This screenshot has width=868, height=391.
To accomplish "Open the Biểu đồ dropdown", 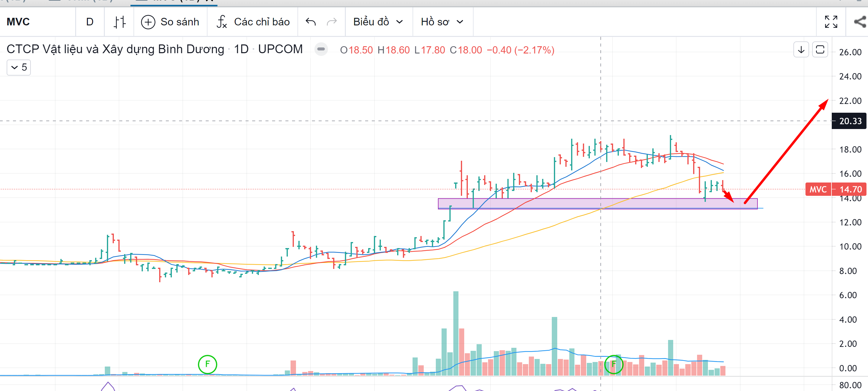I will pyautogui.click(x=378, y=22).
